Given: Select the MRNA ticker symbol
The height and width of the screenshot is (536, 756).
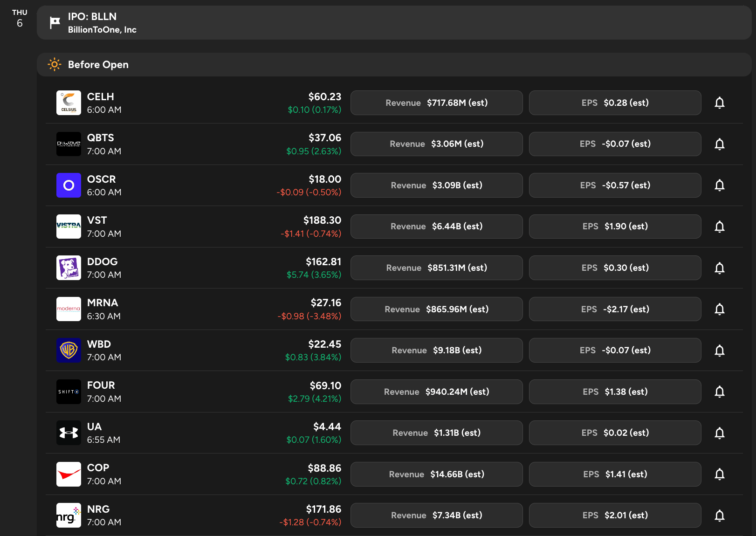Looking at the screenshot, I should (103, 303).
